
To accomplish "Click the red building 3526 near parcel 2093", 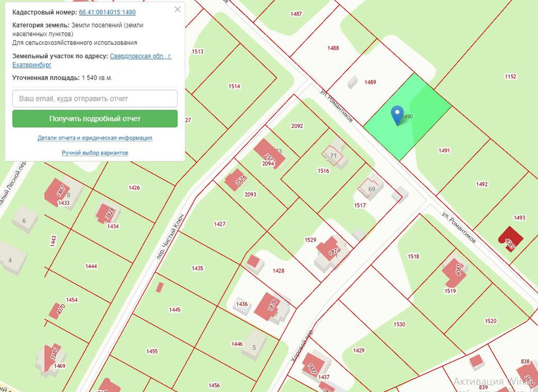I will coord(236,180).
